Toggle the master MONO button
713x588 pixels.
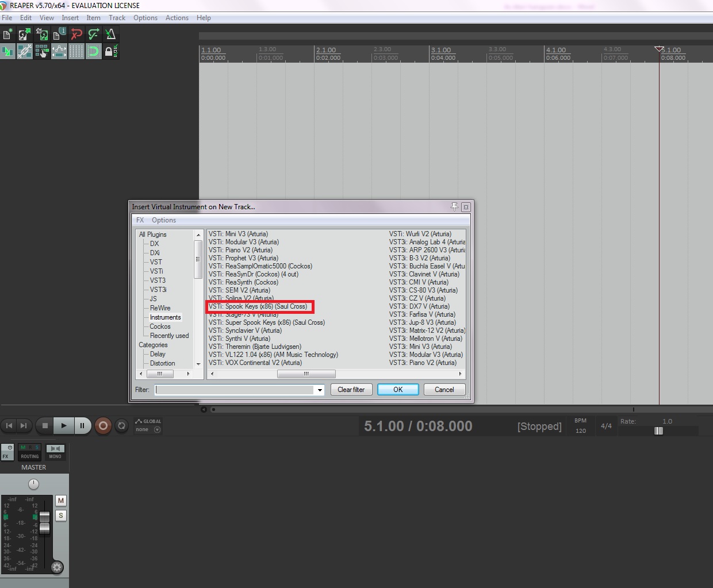(55, 452)
